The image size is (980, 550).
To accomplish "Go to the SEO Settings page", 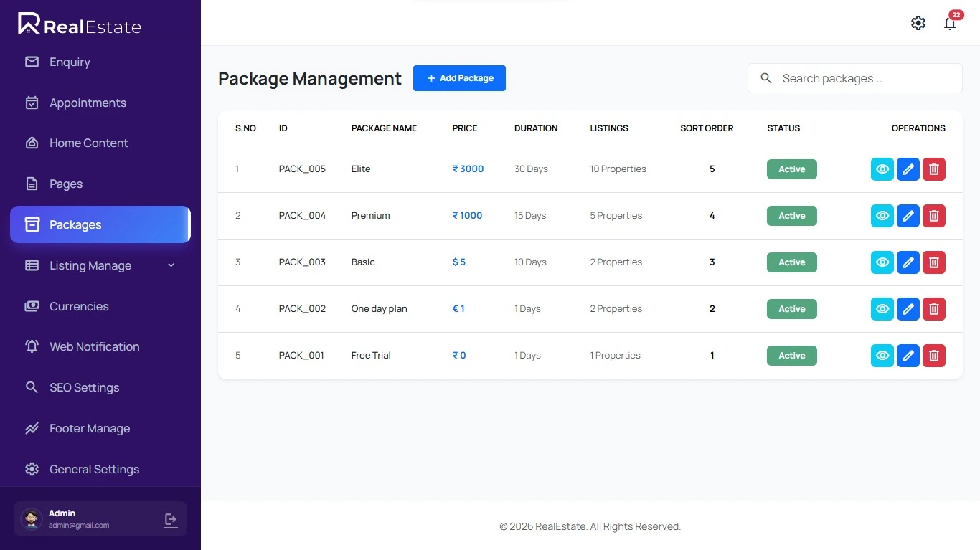I will (x=84, y=387).
